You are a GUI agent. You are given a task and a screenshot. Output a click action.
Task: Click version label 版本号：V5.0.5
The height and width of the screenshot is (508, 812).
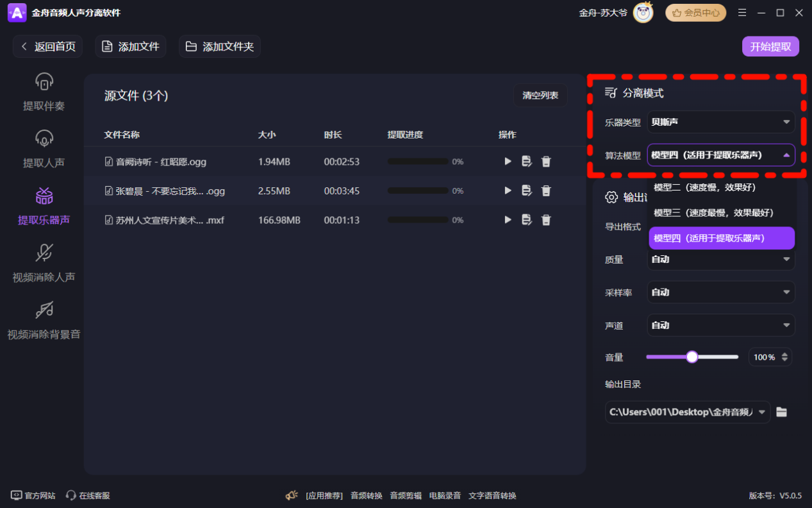pyautogui.click(x=775, y=496)
